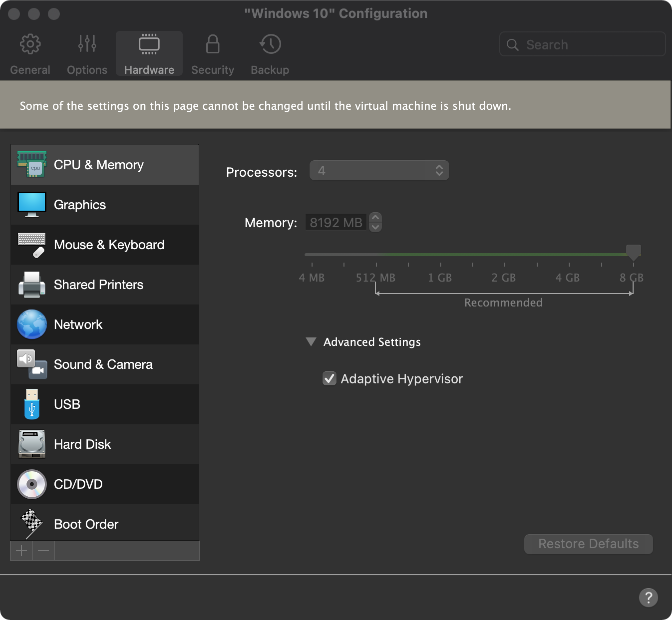Click the CD/DVD disc icon
The height and width of the screenshot is (620, 672).
[32, 484]
